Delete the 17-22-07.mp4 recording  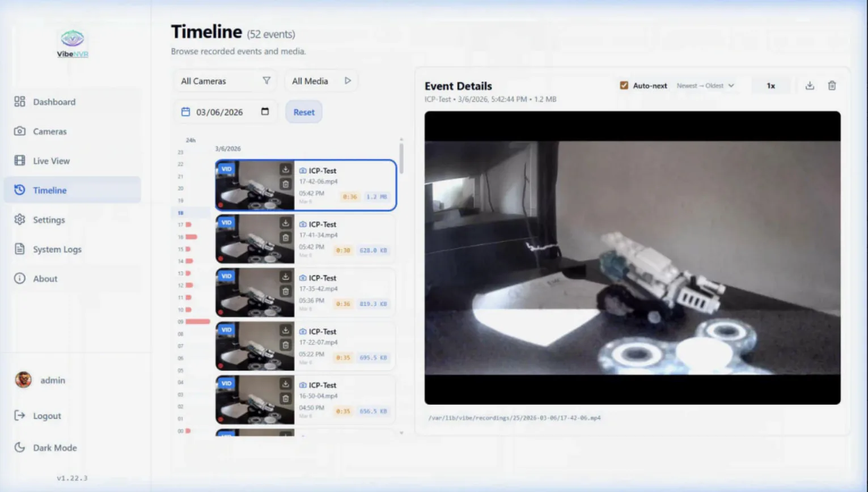pos(286,345)
